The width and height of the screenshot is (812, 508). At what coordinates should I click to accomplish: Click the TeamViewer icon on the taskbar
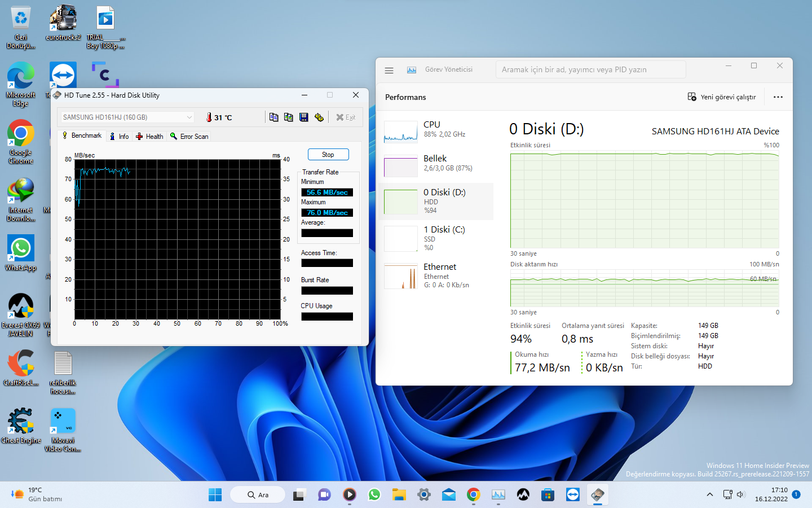[573, 495]
